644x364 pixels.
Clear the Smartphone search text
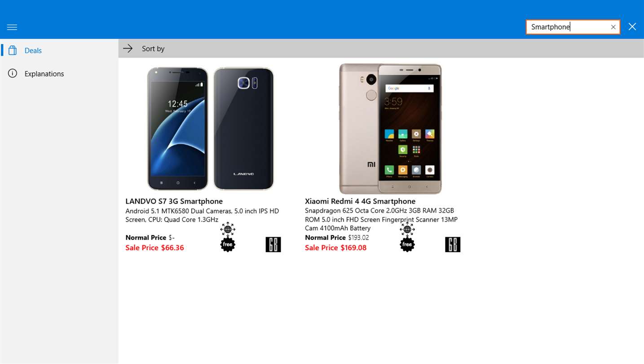(613, 27)
